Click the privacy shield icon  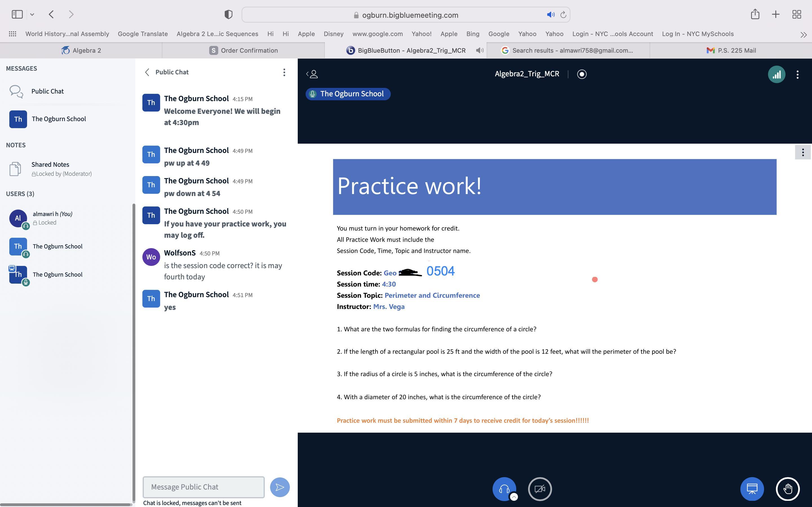point(228,14)
